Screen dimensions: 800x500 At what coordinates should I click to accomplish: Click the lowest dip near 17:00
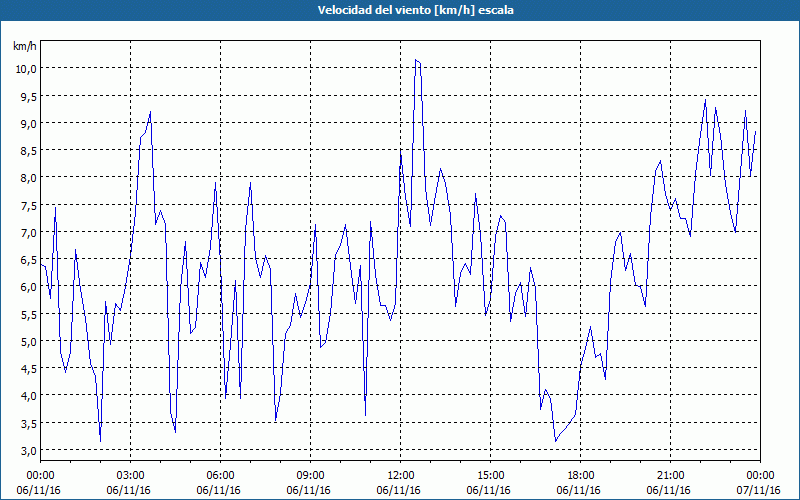[556, 441]
